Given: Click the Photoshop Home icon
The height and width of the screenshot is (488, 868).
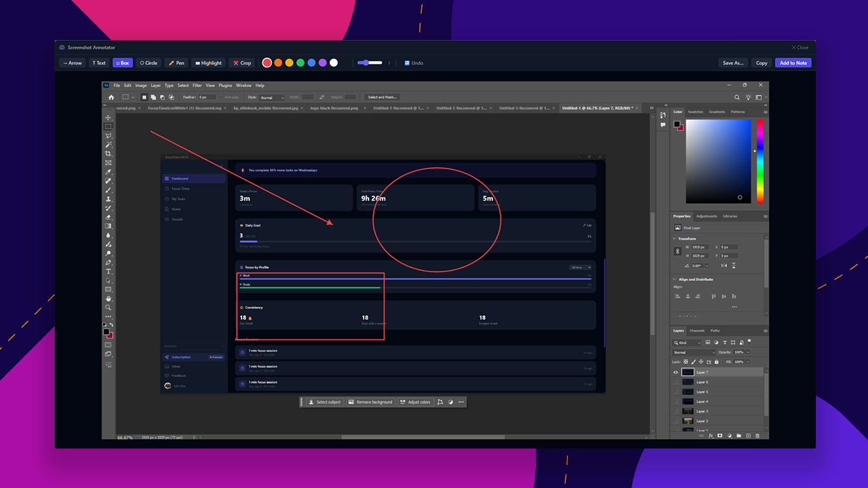Looking at the screenshot, I should (x=111, y=97).
